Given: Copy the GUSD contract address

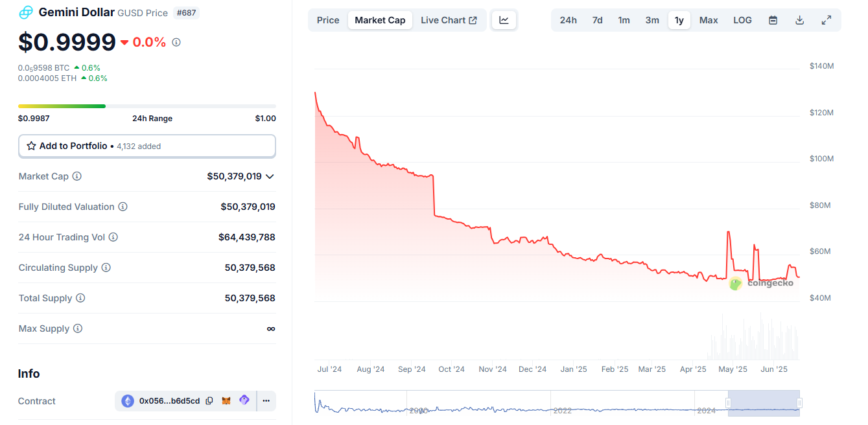Looking at the screenshot, I should point(209,400).
